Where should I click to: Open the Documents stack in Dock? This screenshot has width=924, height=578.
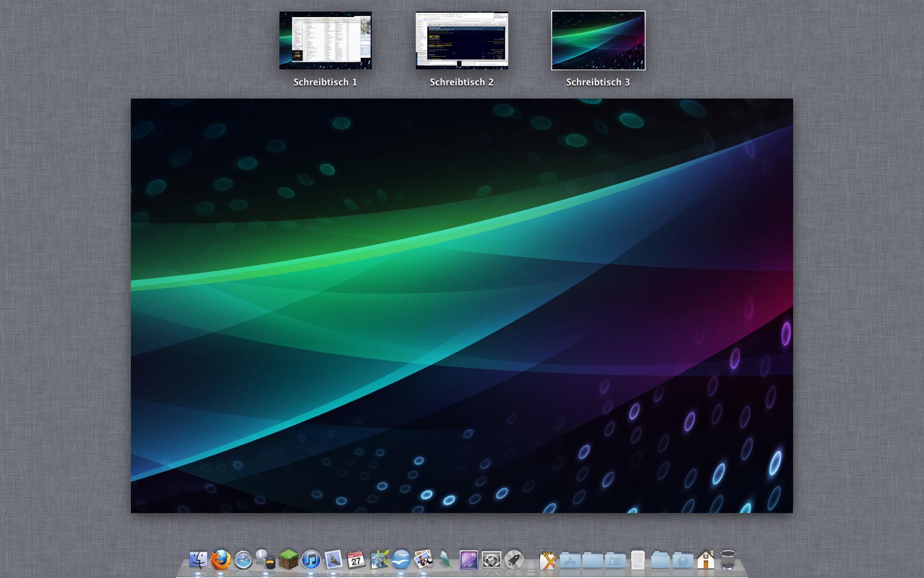point(637,560)
